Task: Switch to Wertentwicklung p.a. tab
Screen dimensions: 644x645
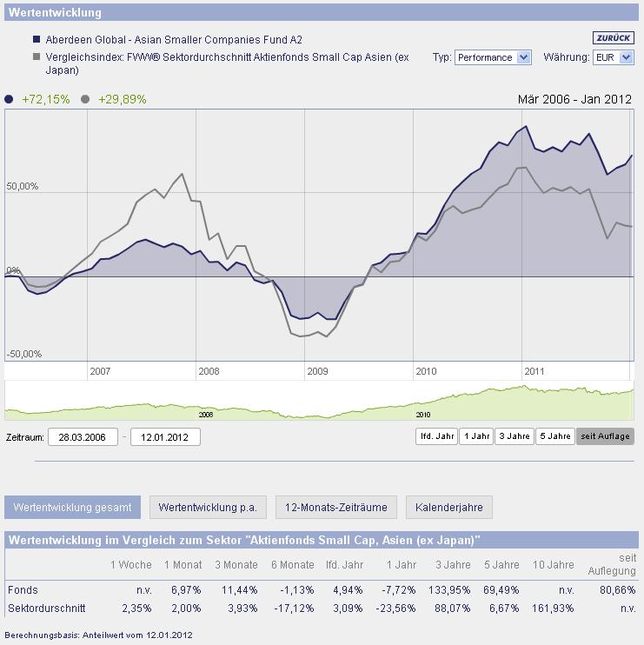Action: [208, 507]
